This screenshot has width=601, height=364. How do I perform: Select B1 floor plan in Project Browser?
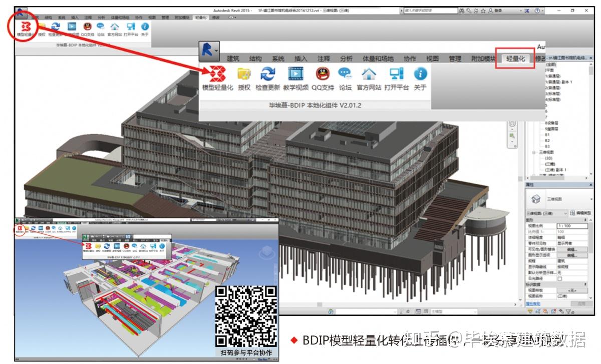tap(547, 135)
